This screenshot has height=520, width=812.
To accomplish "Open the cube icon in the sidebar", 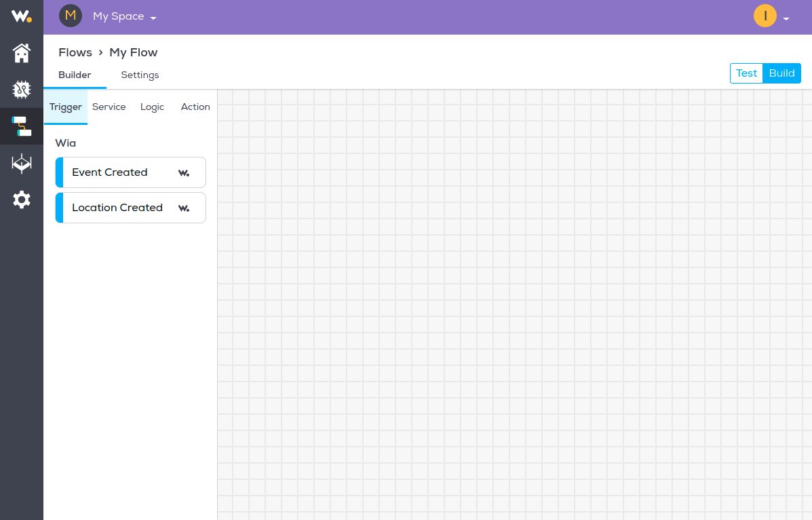I will pyautogui.click(x=21, y=164).
